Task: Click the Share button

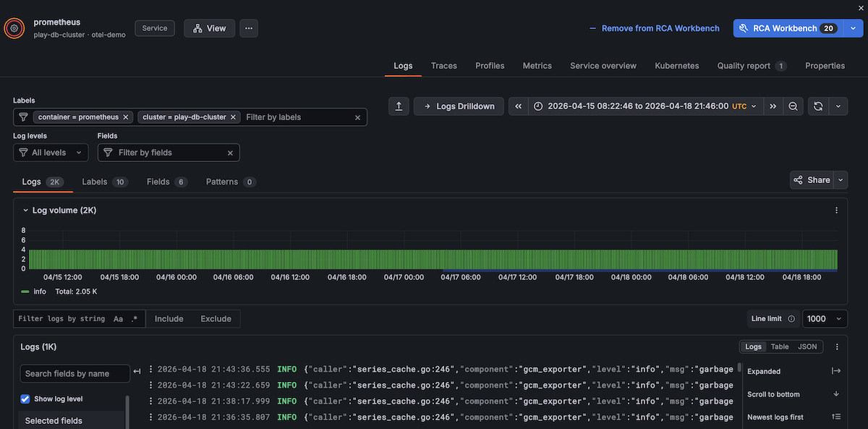Action: pyautogui.click(x=812, y=180)
